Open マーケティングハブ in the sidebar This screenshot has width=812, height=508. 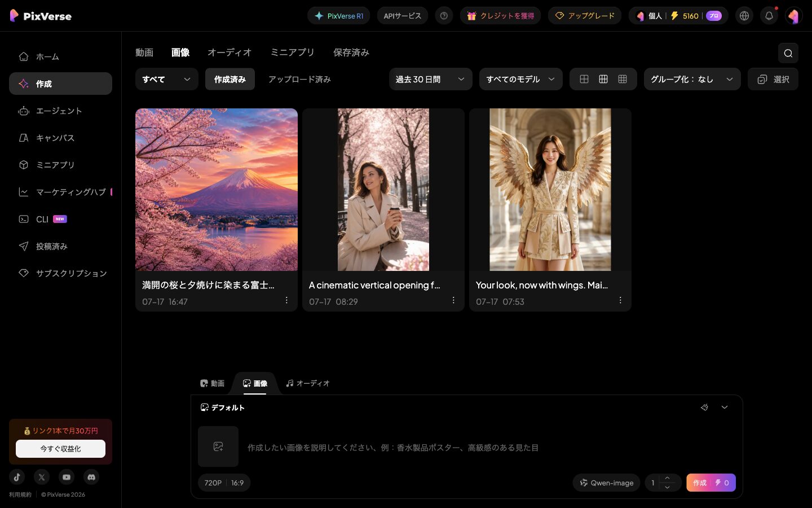tap(60, 192)
